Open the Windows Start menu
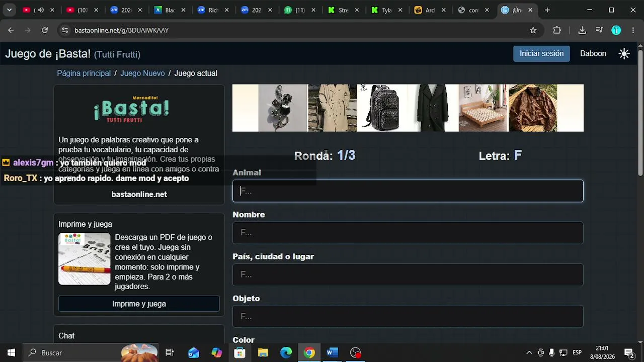This screenshot has width=644, height=362. (x=11, y=352)
